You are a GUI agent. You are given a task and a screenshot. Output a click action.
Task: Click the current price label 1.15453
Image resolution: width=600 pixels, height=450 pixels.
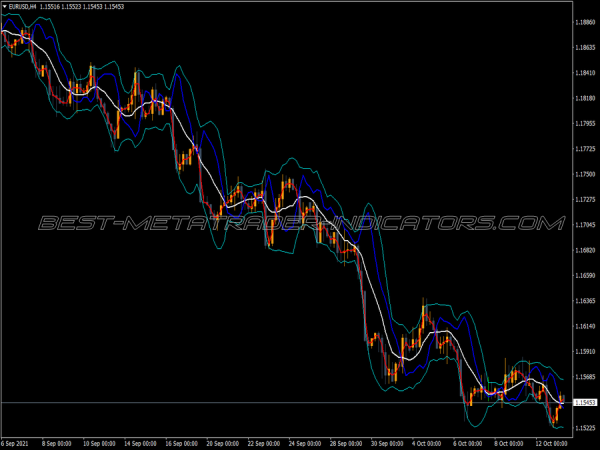tap(585, 403)
